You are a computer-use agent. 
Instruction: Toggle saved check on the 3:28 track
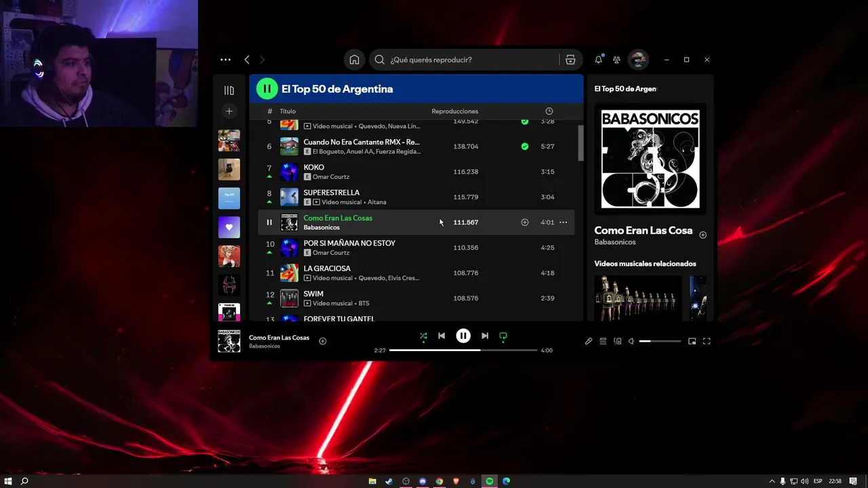coord(524,121)
